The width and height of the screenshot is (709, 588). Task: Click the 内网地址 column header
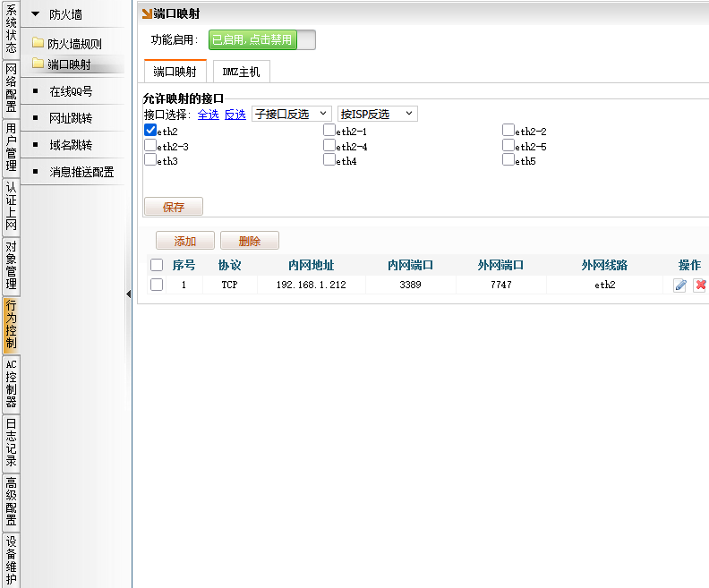(312, 265)
